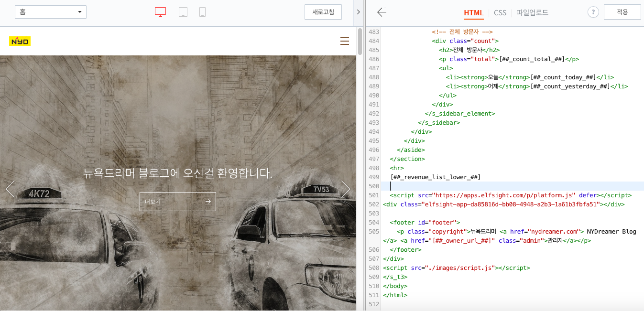Click preview pane vertical scrollbar
This screenshot has height=311, width=644.
(360, 42)
